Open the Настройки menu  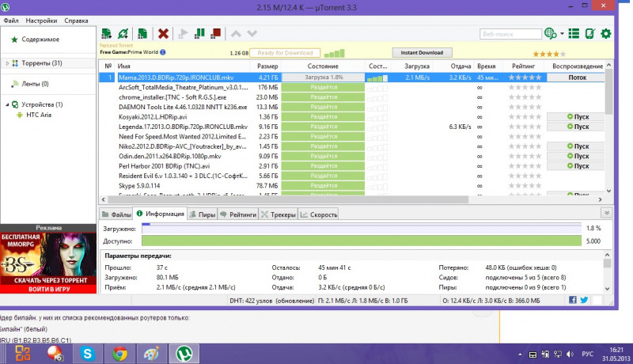(x=41, y=21)
